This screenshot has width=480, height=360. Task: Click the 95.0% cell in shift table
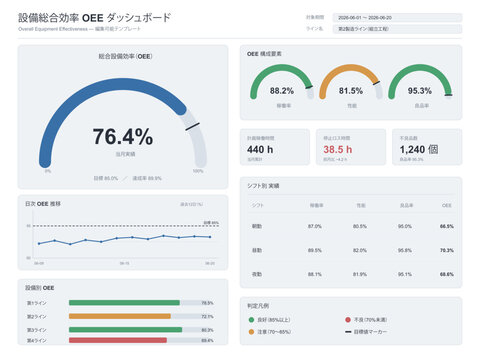[x=405, y=226]
